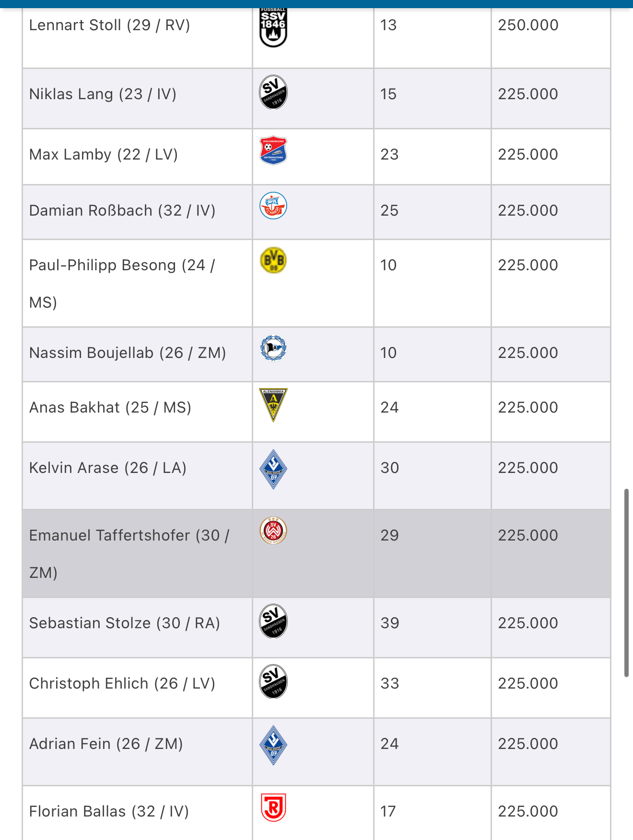Tap the SSV Ulm 1846 club crest
Image resolution: width=633 pixels, height=840 pixels.
(273, 27)
